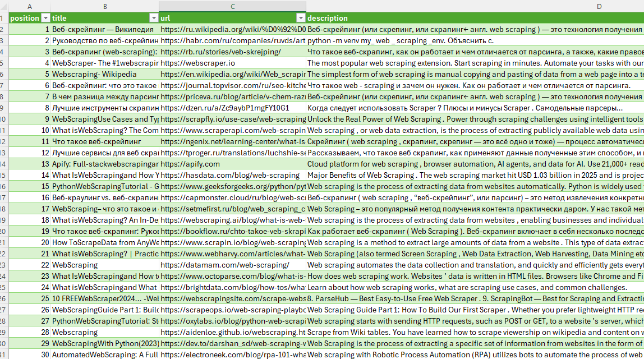Image resolution: width=644 pixels, height=359 pixels.
Task: Click the scraperapi.com URL cell
Action: tap(232, 130)
